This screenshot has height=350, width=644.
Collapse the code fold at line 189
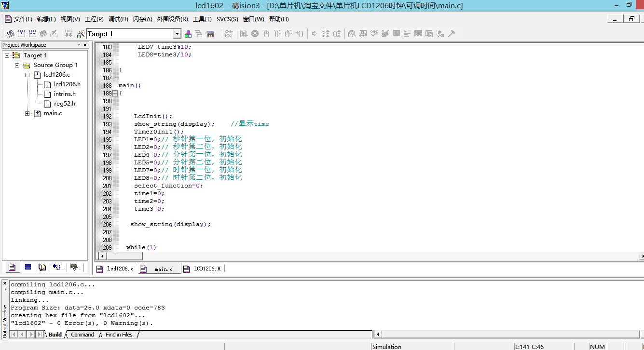pyautogui.click(x=115, y=94)
